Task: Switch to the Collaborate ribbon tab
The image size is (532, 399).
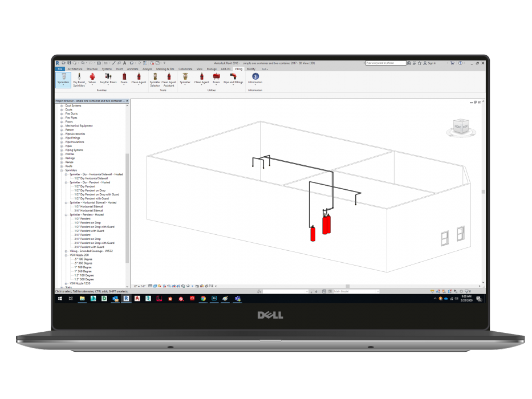Action: click(x=185, y=69)
